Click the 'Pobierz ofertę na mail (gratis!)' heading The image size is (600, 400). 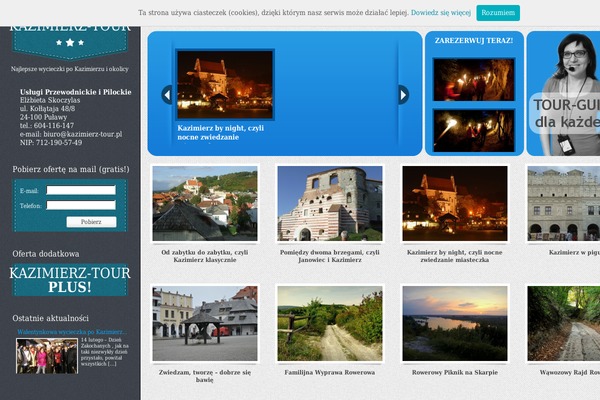[x=71, y=169]
